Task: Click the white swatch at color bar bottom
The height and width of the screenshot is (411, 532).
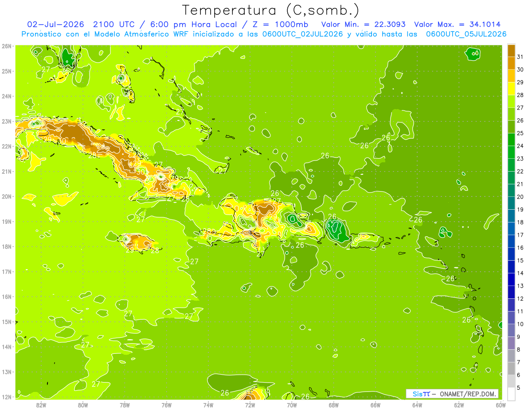Action: click(x=511, y=394)
